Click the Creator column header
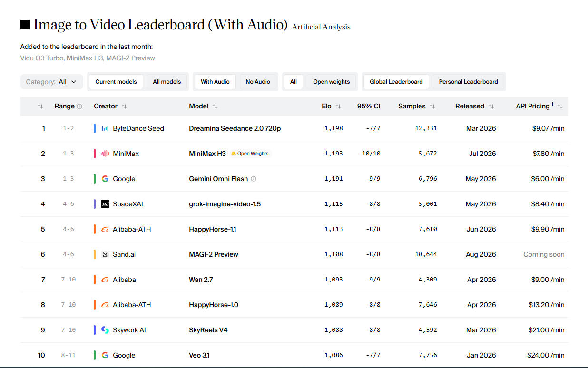This screenshot has width=588, height=368. (x=106, y=107)
